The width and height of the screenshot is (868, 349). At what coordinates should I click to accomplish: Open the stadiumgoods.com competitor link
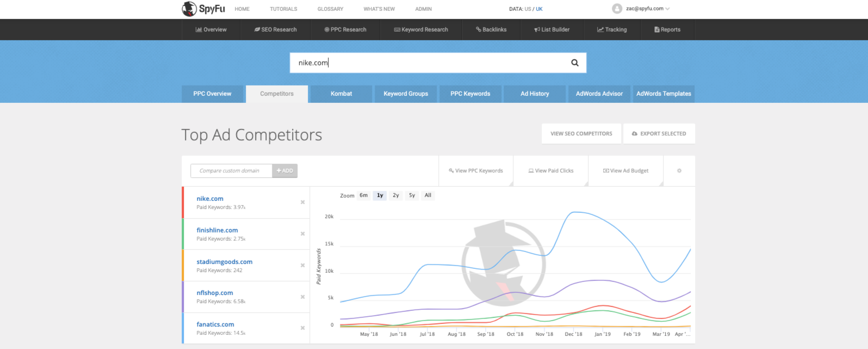point(225,262)
